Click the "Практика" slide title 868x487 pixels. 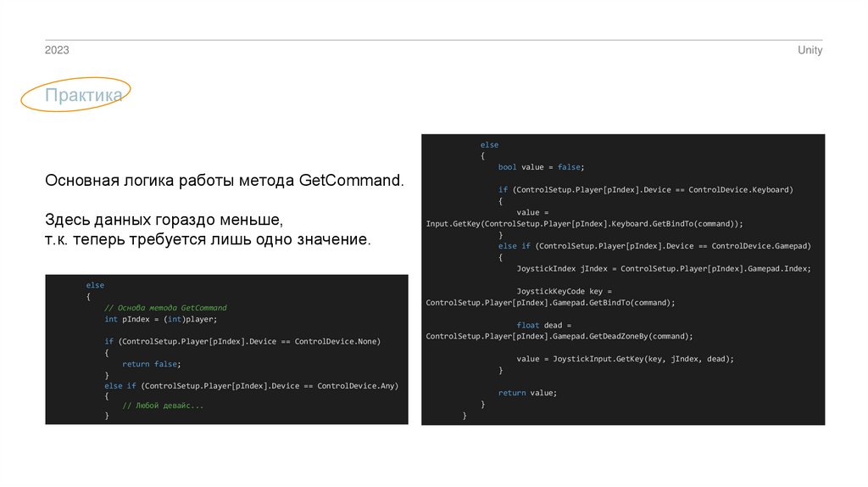(x=84, y=96)
